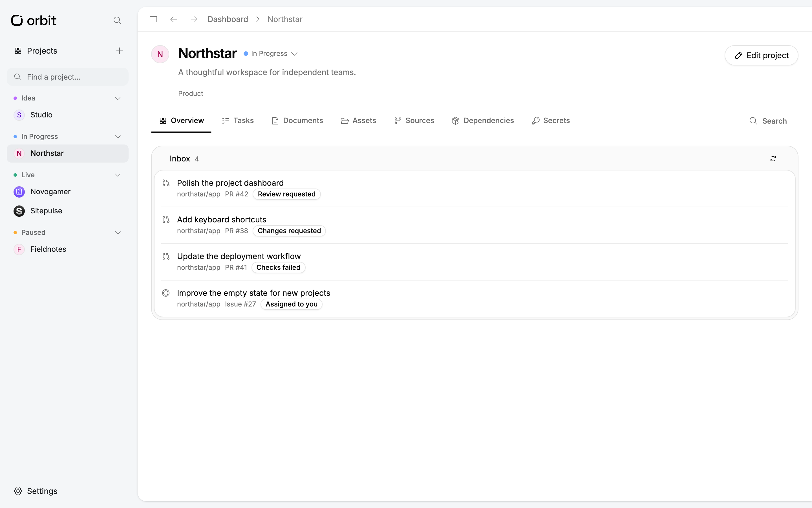Click the Dashboard breadcrumb link

tap(228, 19)
